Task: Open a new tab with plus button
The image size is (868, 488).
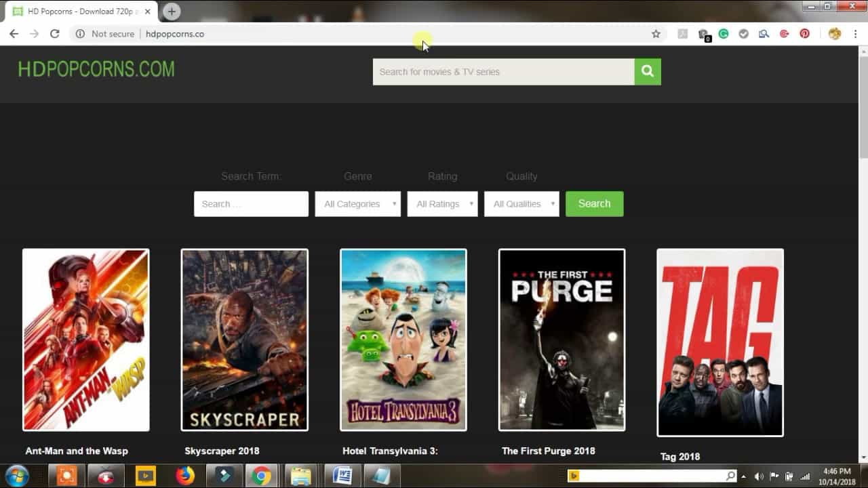Action: (172, 12)
